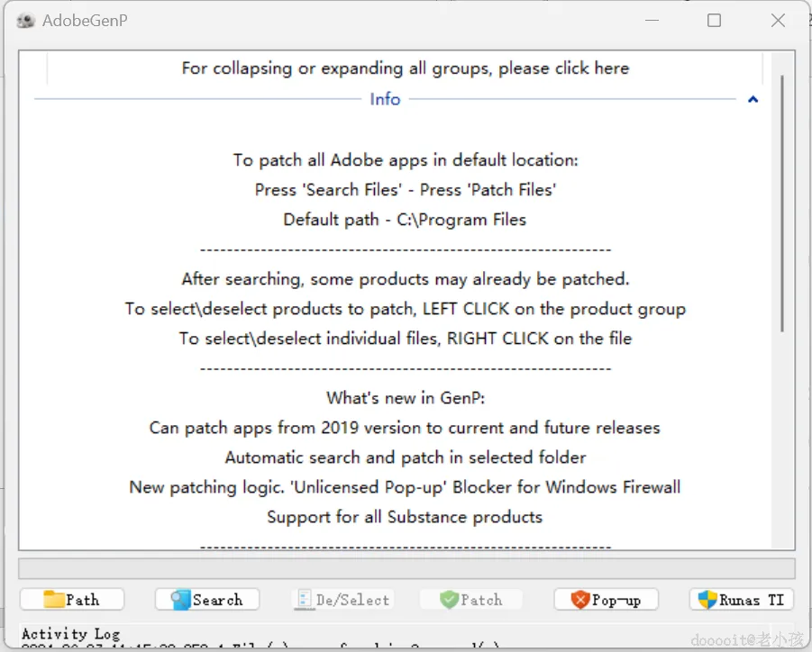This screenshot has width=812, height=652.
Task: Click the blue-yellow shield icon on Runas TI
Action: click(707, 600)
